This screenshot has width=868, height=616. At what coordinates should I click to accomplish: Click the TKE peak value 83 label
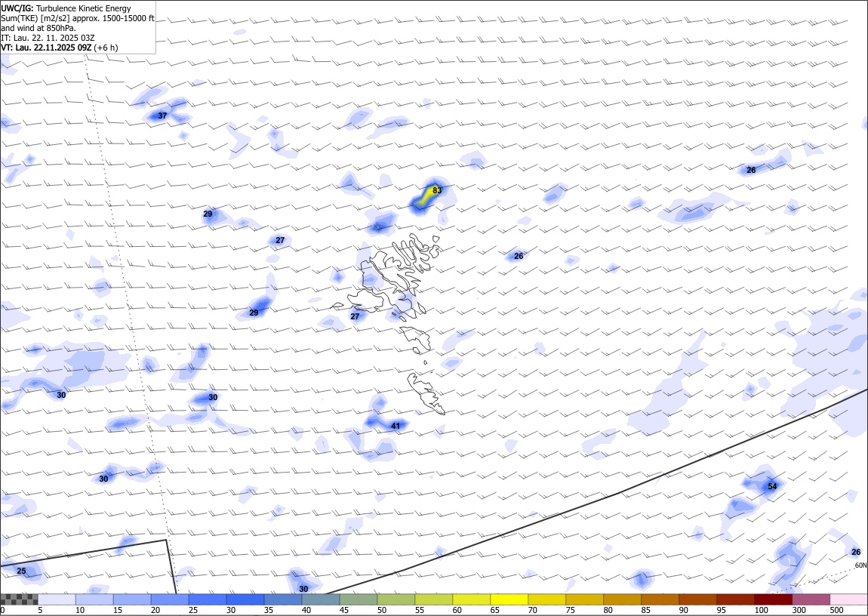click(x=437, y=190)
